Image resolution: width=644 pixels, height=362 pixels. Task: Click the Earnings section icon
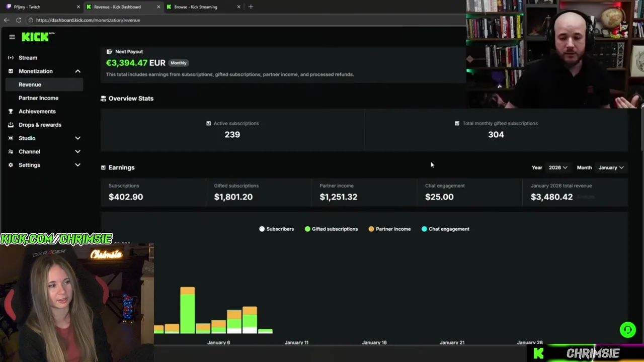pos(103,167)
